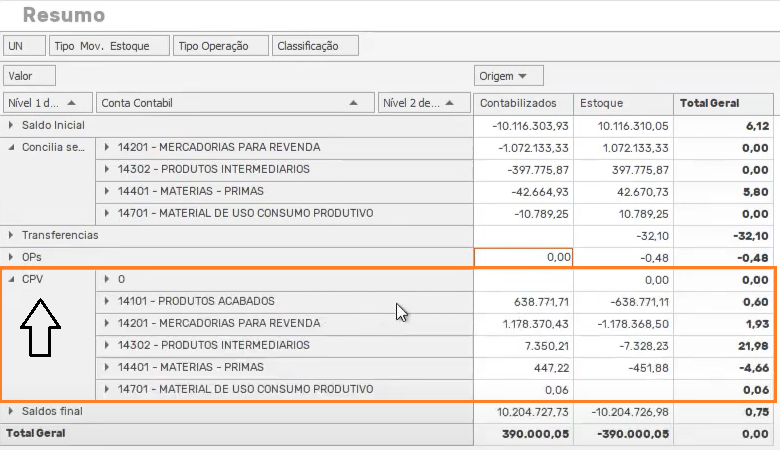
Task: Collapse the Concilia se... row group
Action: coord(12,148)
